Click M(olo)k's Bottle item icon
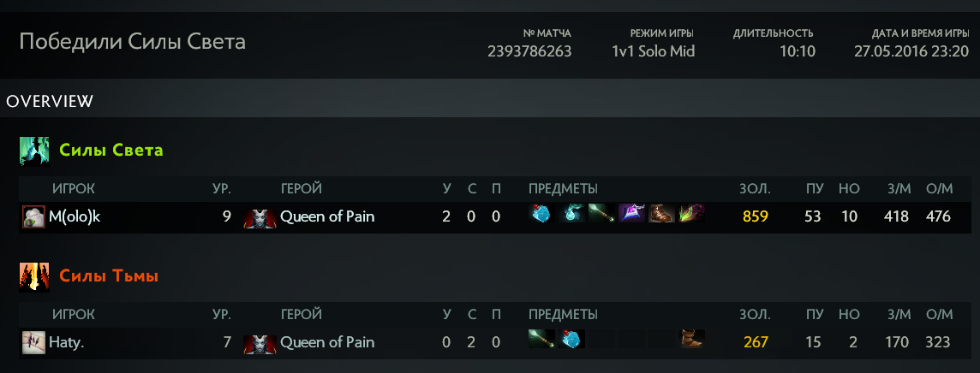980x373 pixels. click(x=542, y=215)
